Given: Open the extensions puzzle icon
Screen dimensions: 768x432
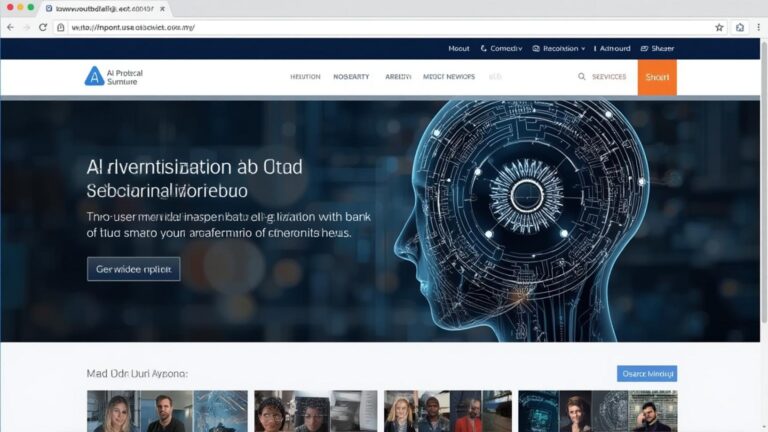Looking at the screenshot, I should (x=740, y=27).
